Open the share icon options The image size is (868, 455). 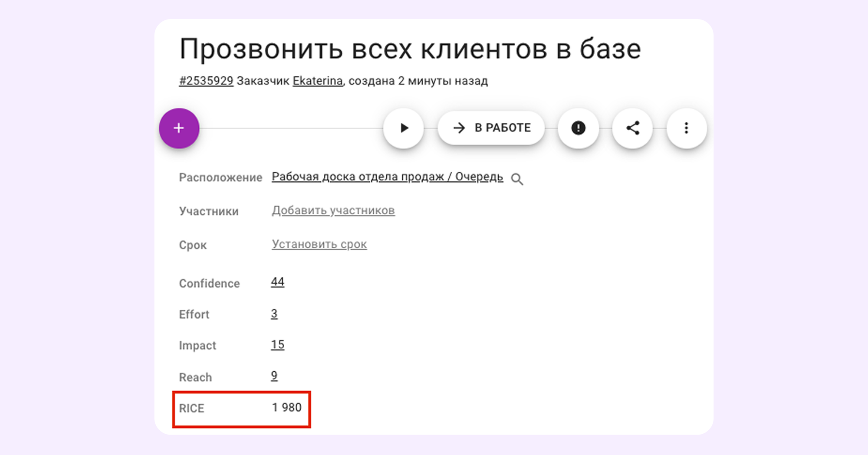632,128
